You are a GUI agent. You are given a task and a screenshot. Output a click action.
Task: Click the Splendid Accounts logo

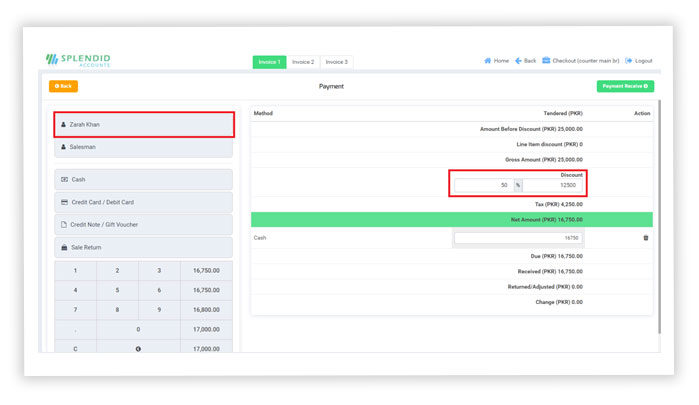point(78,60)
